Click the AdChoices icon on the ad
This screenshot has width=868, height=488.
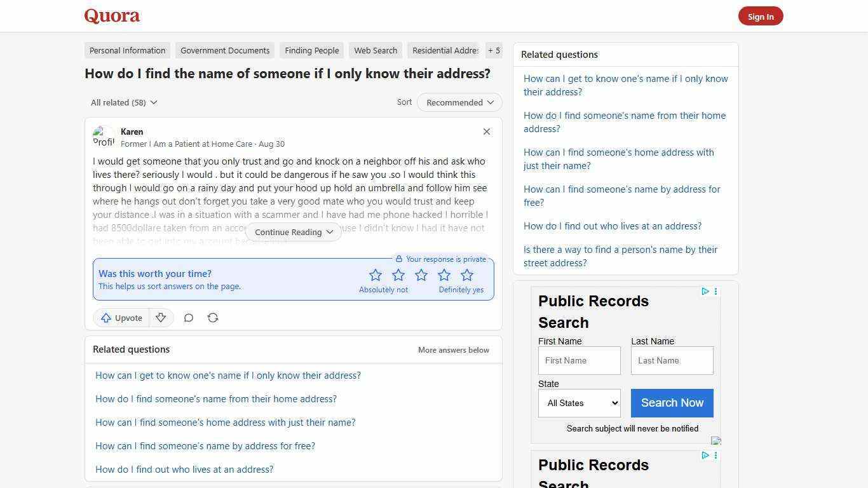pyautogui.click(x=705, y=292)
